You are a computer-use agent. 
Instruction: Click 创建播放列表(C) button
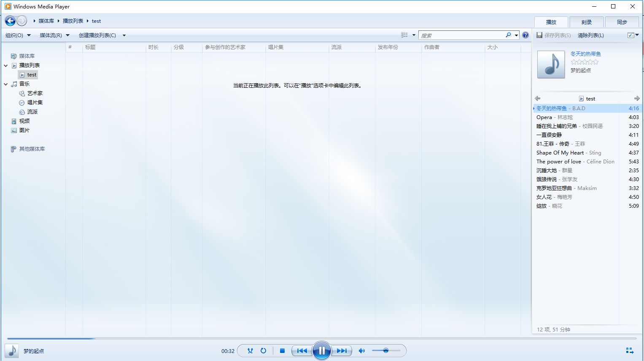[x=97, y=35]
